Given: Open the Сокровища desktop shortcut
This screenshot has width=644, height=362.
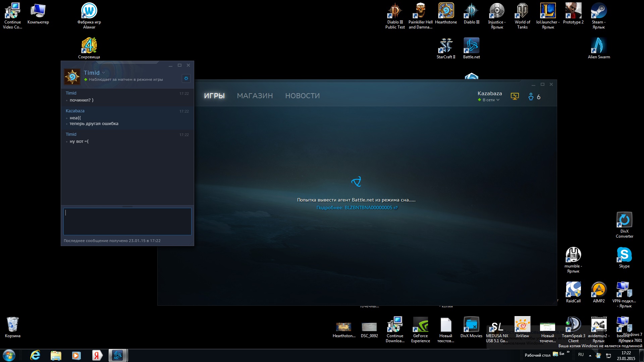Looking at the screenshot, I should (x=89, y=48).
